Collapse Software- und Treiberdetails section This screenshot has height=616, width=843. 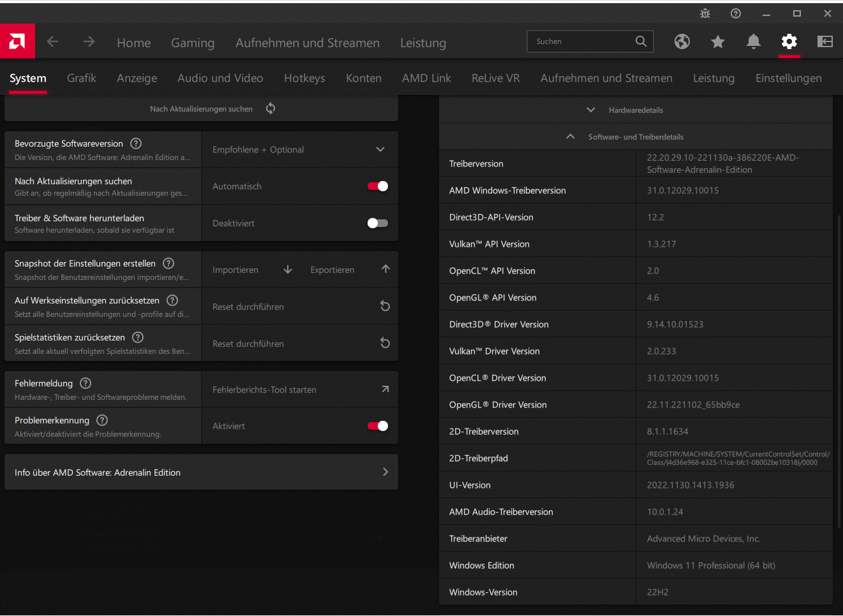pyautogui.click(x=636, y=137)
